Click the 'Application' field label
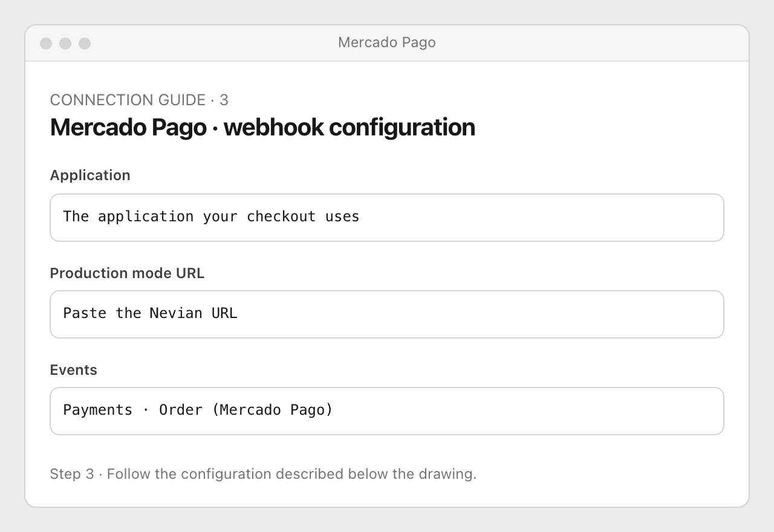 pos(90,175)
